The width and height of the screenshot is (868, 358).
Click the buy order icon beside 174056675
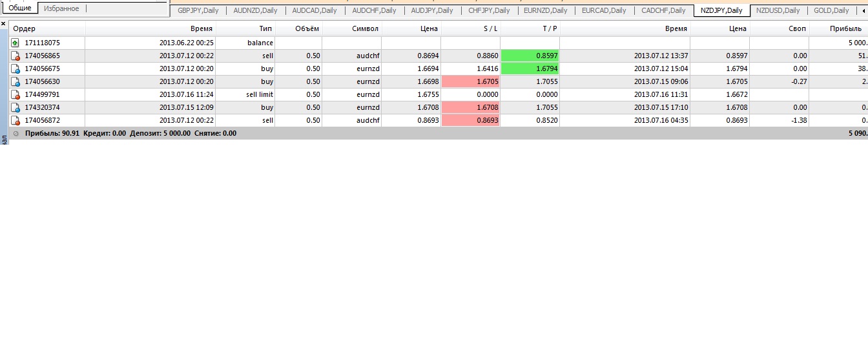15,68
